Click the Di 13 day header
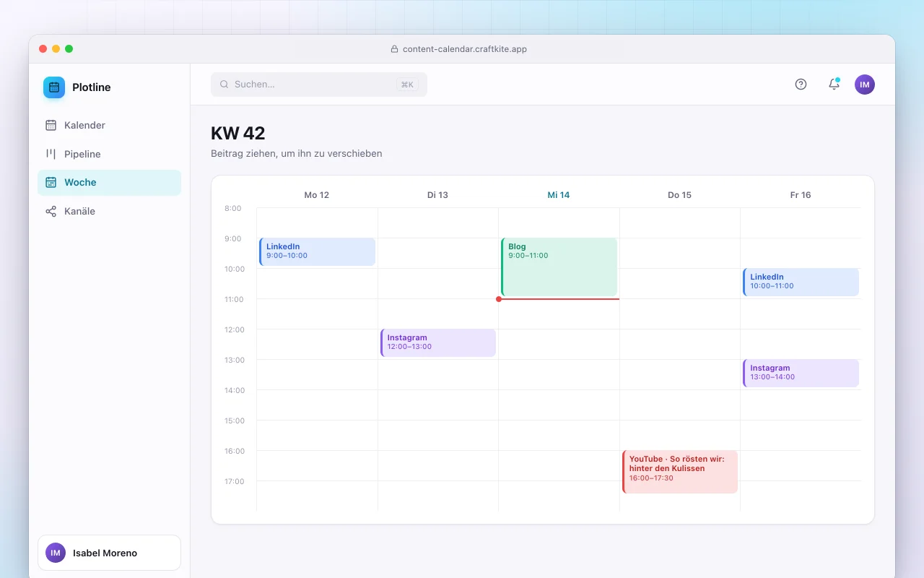Viewport: 924px width, 578px height. tap(437, 195)
